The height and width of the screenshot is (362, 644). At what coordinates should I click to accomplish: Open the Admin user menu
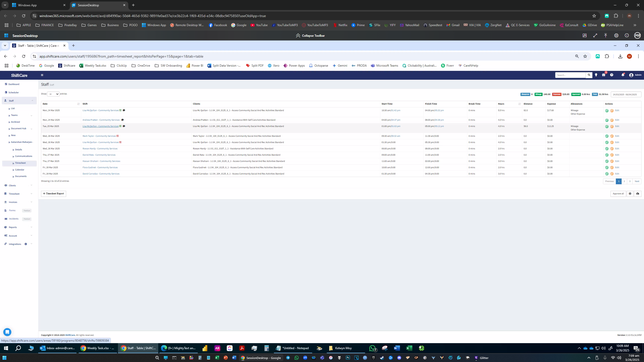(635, 75)
